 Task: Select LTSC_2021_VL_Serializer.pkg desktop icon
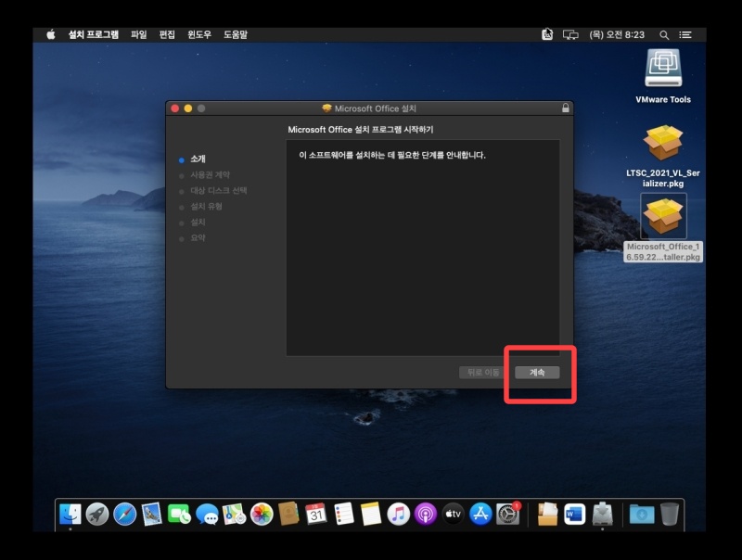pyautogui.click(x=663, y=143)
